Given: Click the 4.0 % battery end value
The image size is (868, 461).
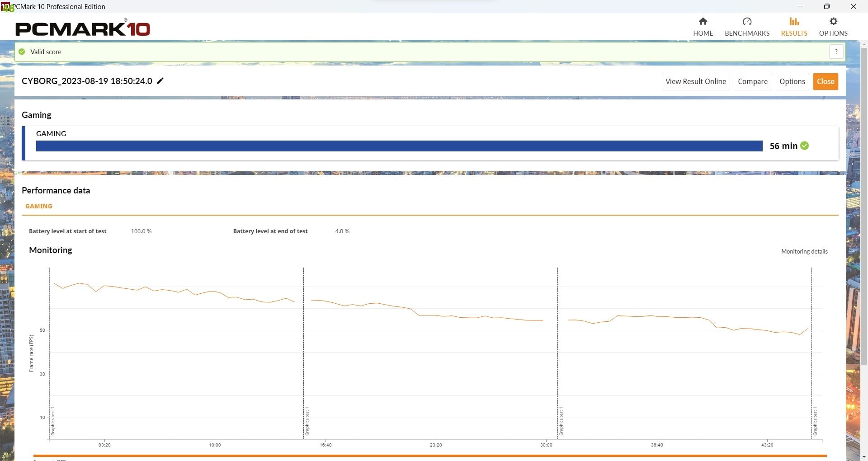Looking at the screenshot, I should coord(342,231).
